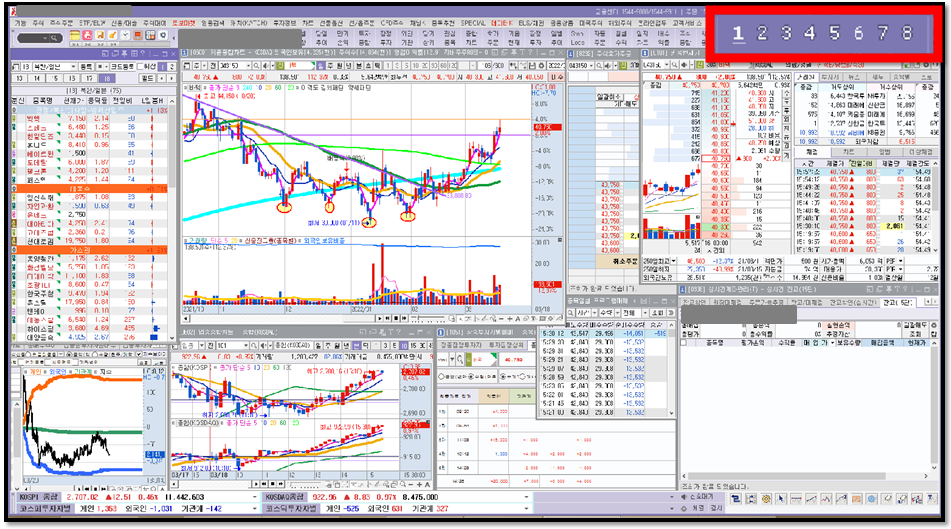Viewport: 951px width, 529px height.
Task: Click the yellow notepad icon in top toolbar
Action: click(x=75, y=35)
